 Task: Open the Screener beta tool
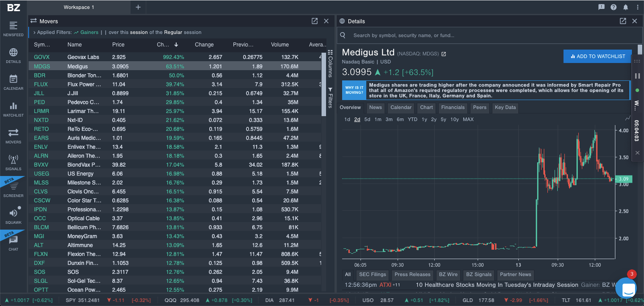click(13, 189)
